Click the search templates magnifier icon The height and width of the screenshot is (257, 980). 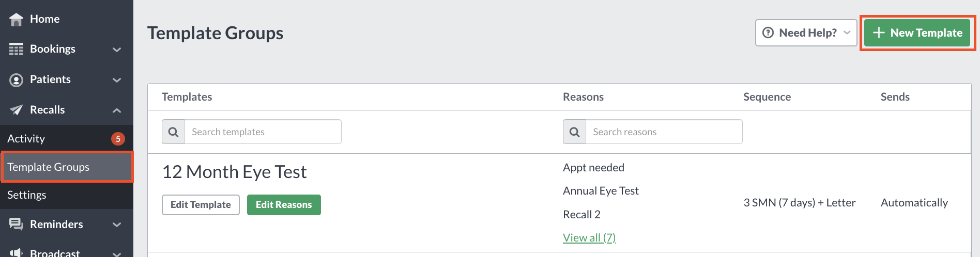[x=174, y=132]
